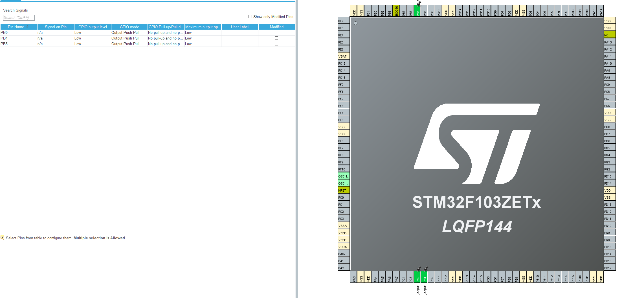Click the VSSA pin on the chip
644x298 pixels.
pyautogui.click(x=344, y=225)
